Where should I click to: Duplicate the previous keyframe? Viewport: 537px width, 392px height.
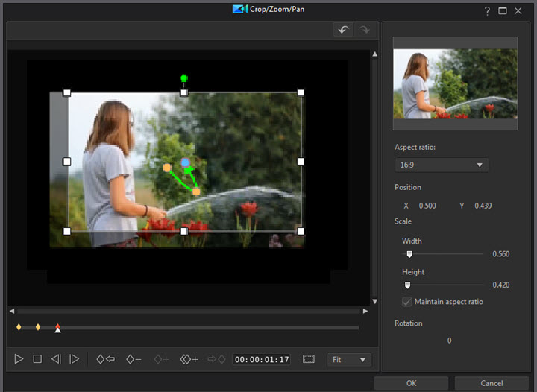(189, 359)
